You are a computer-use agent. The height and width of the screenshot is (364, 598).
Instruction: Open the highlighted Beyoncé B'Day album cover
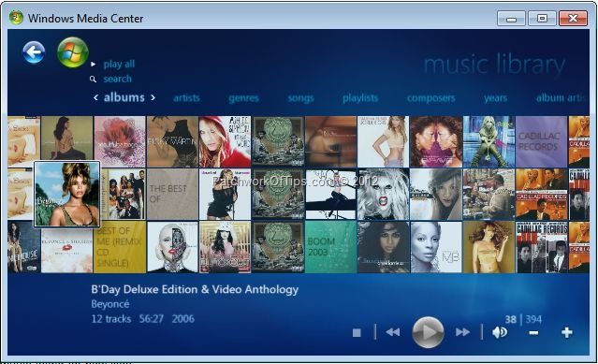click(67, 195)
